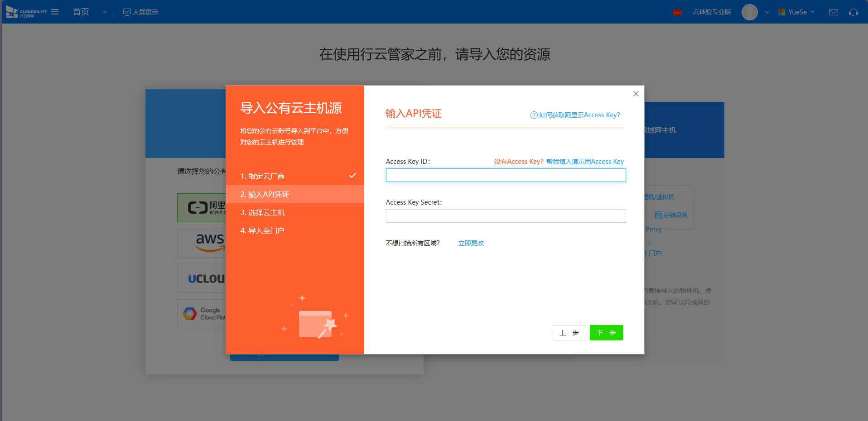Select step 3 选择云主机
This screenshot has width=868, height=421.
tap(262, 212)
